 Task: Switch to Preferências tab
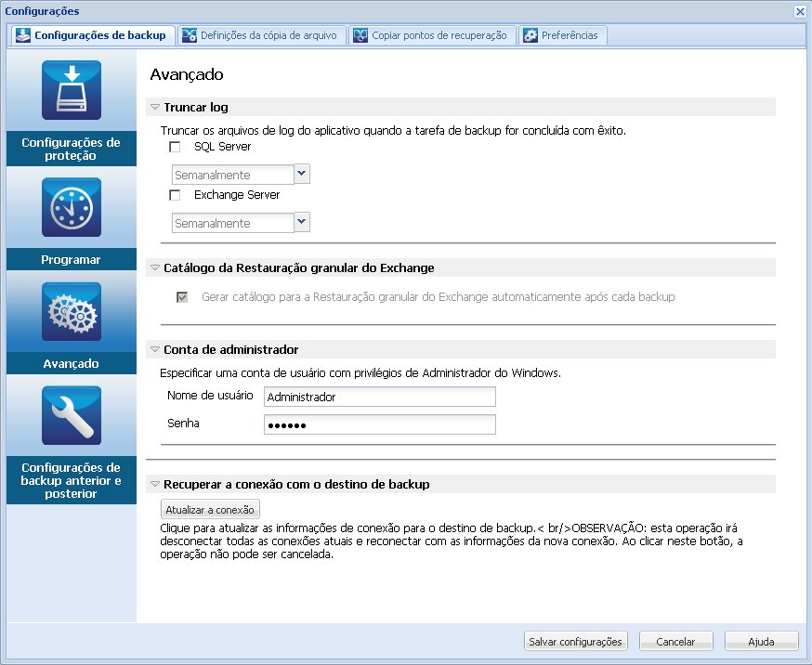562,35
